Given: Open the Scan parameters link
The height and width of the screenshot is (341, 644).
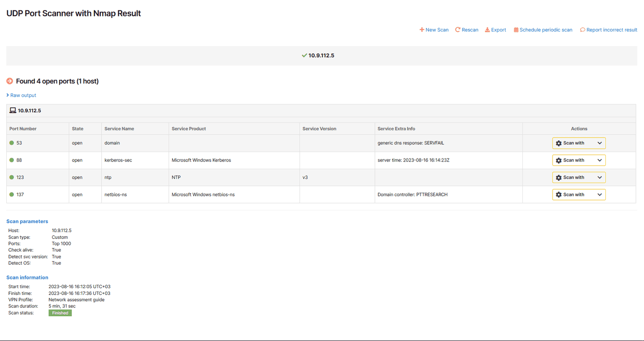Looking at the screenshot, I should pyautogui.click(x=27, y=221).
